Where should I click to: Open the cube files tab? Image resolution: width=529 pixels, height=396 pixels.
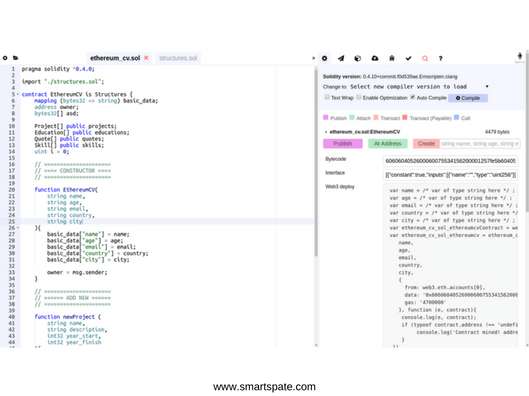point(358,58)
